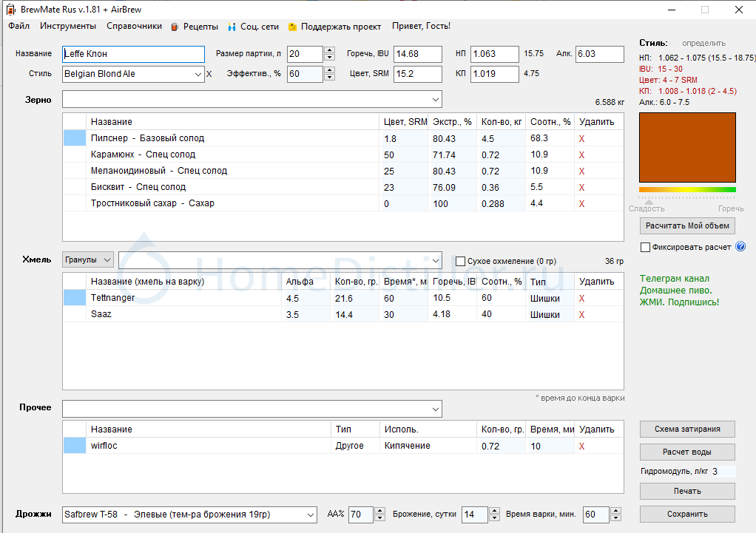
Task: Click the Горечь IBU field 14.68
Action: tap(417, 54)
